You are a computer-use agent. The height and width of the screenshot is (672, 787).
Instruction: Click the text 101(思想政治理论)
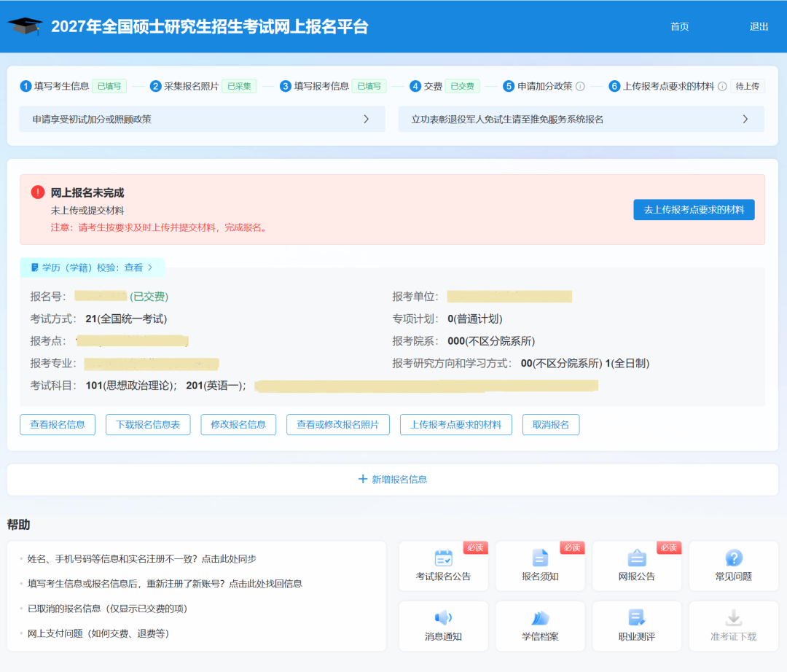(x=130, y=386)
